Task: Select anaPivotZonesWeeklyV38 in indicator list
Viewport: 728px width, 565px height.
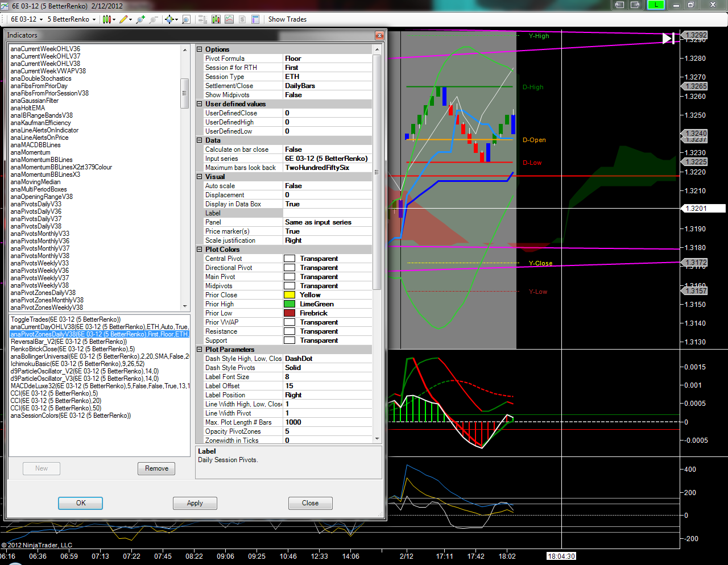Action: [x=47, y=308]
